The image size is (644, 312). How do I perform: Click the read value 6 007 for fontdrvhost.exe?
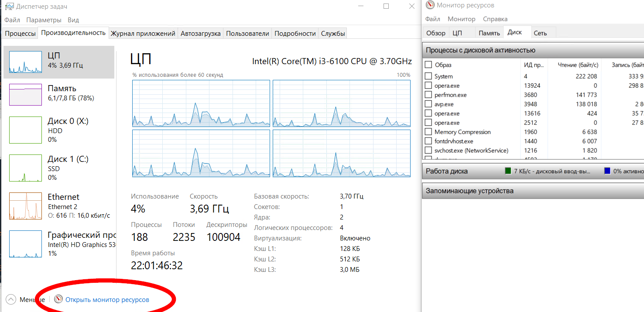coord(589,141)
